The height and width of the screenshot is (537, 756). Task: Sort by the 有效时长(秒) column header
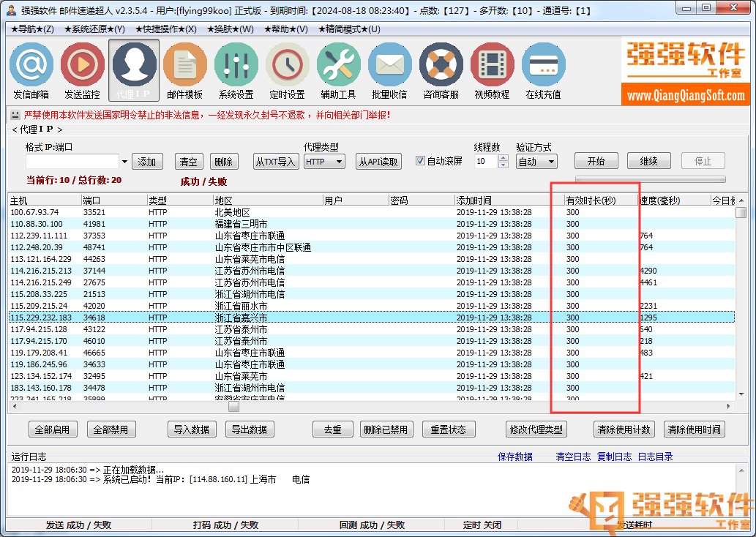602,200
